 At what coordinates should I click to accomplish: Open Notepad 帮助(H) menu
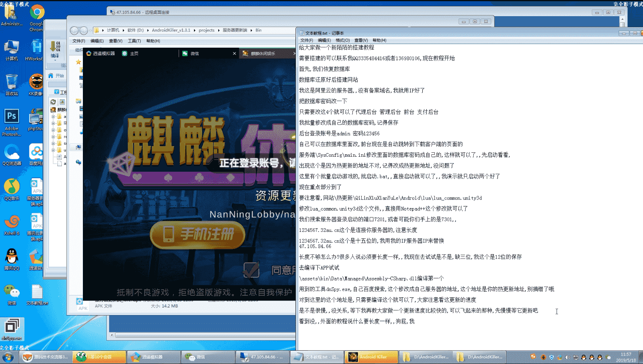[379, 40]
